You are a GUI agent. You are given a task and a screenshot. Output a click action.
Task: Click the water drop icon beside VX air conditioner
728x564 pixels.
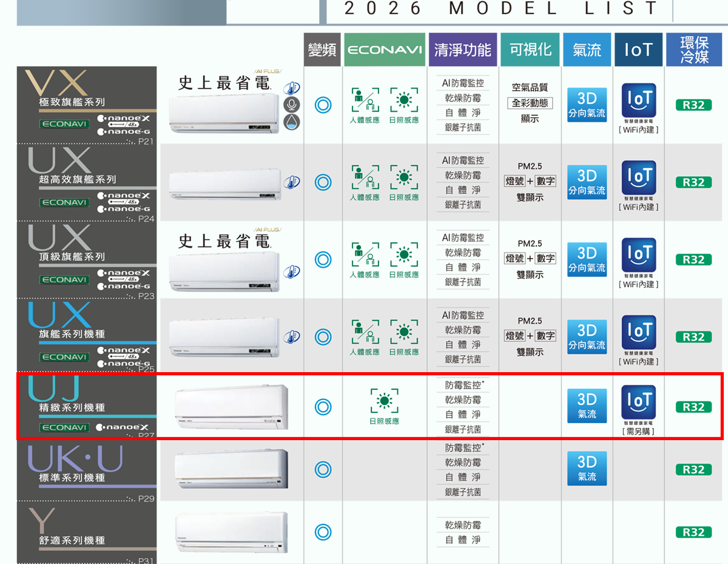point(292,121)
